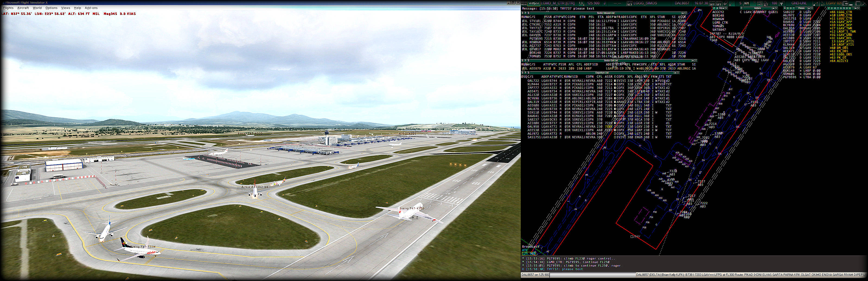This screenshot has width=868, height=281.
Task: Toggle O option on Sector Inbound List
Action: [523, 13]
